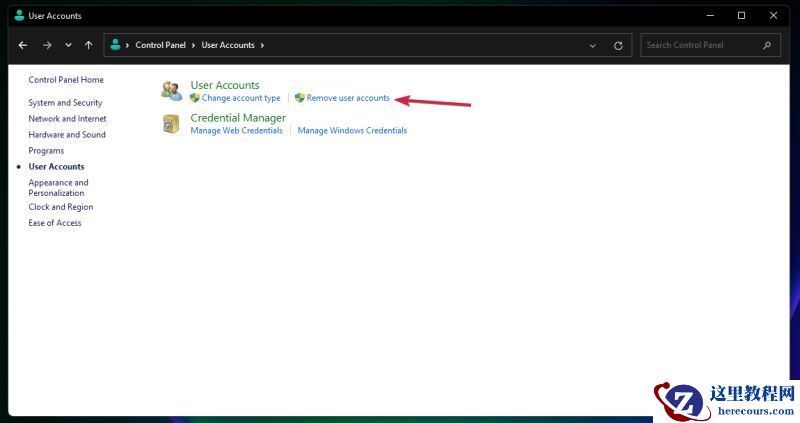This screenshot has width=800, height=423.
Task: Click shield icon beside Remove user accounts
Action: point(300,98)
